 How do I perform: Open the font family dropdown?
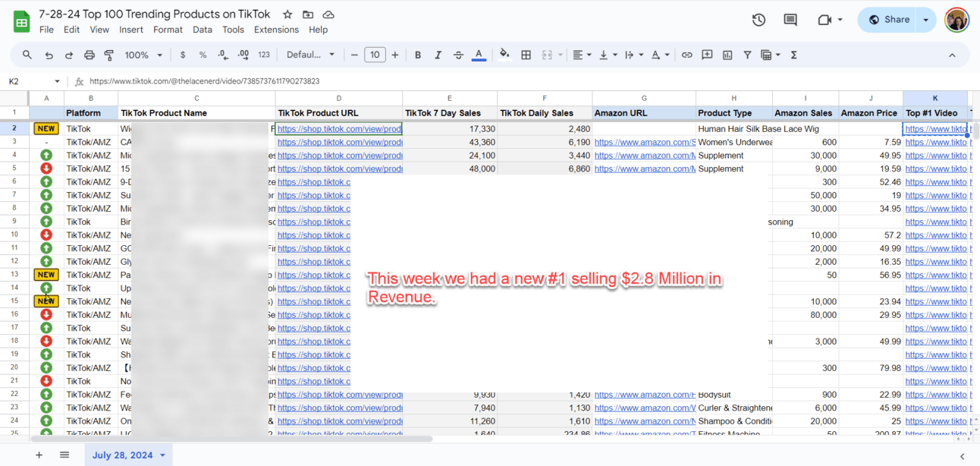pos(310,55)
